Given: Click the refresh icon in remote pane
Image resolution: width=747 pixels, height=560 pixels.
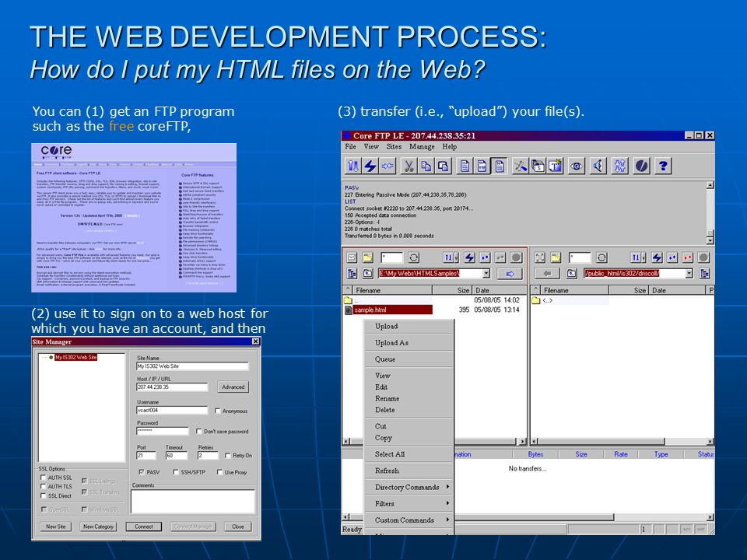Looking at the screenshot, I should pyautogui.click(x=601, y=257).
